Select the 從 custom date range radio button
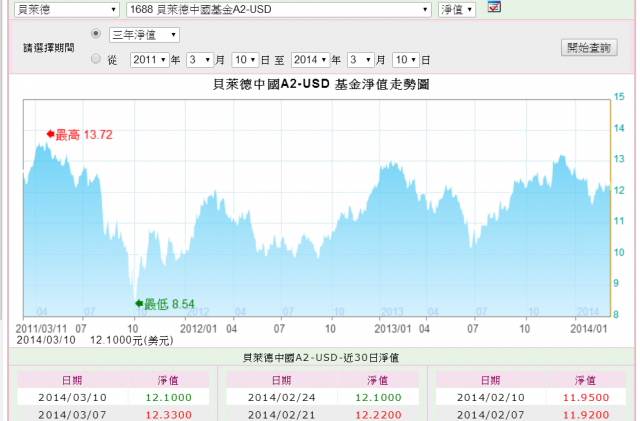The width and height of the screenshot is (640, 421). (96, 59)
